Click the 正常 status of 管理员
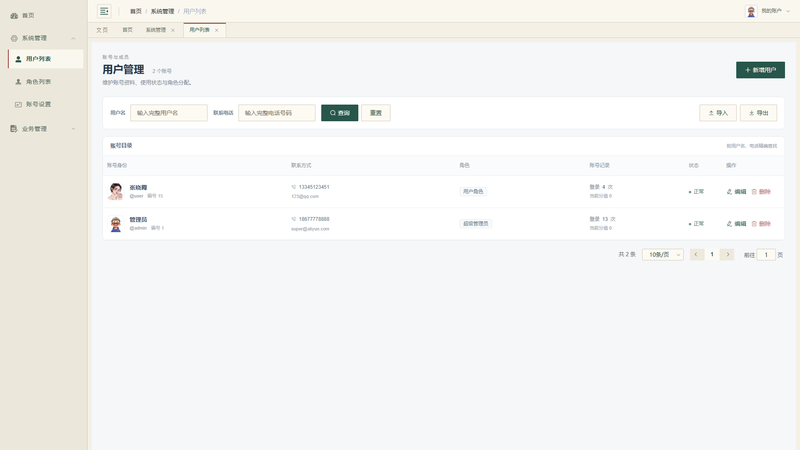 tap(696, 224)
